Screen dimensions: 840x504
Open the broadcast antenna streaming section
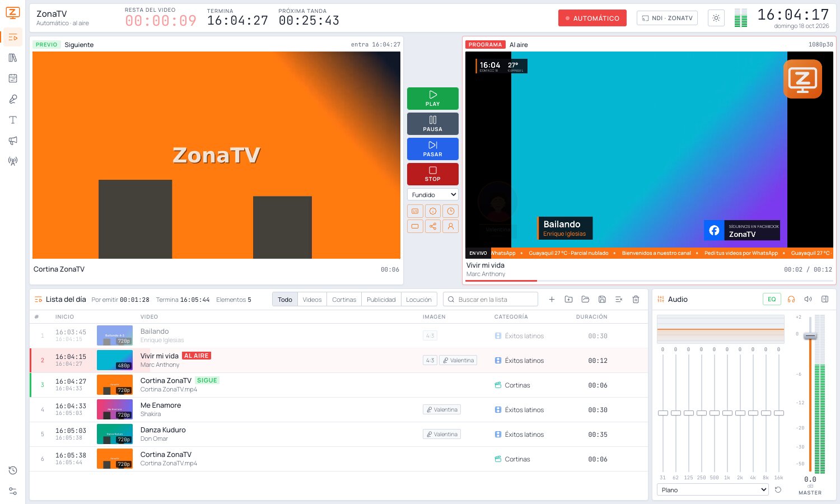[x=13, y=161]
